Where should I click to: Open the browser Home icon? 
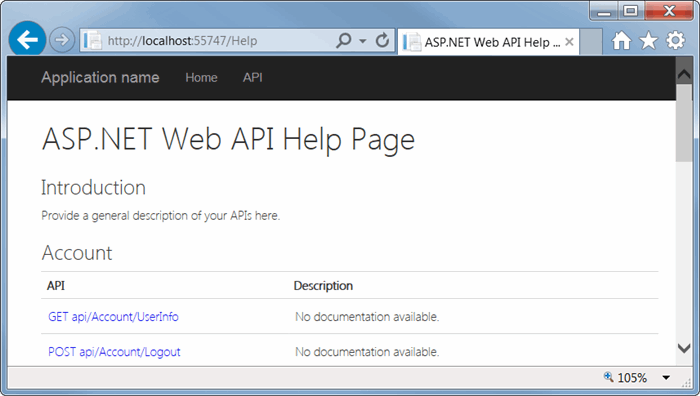click(621, 41)
